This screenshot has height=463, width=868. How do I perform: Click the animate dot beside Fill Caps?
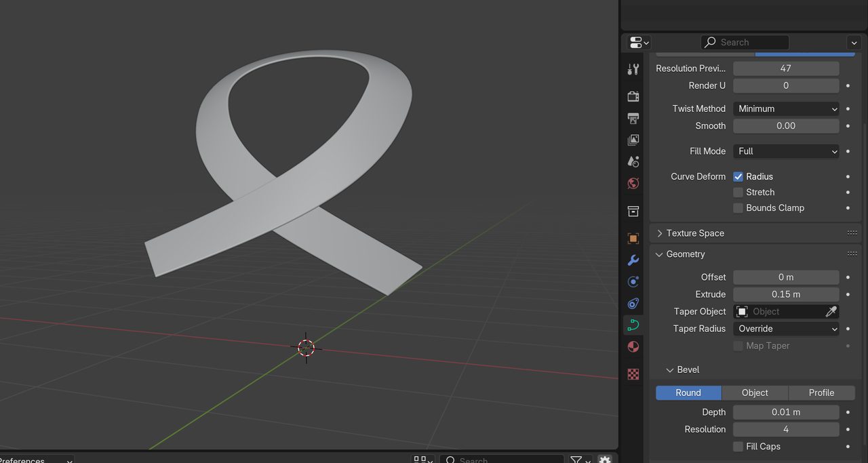point(848,446)
